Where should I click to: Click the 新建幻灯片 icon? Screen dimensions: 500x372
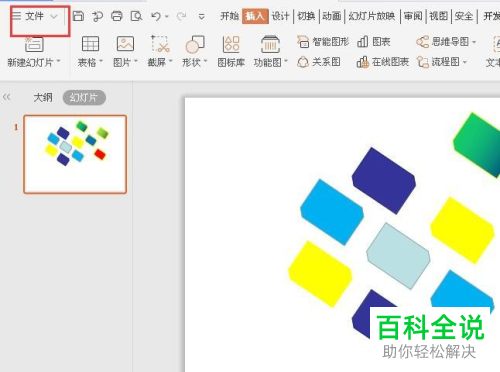[x=34, y=44]
